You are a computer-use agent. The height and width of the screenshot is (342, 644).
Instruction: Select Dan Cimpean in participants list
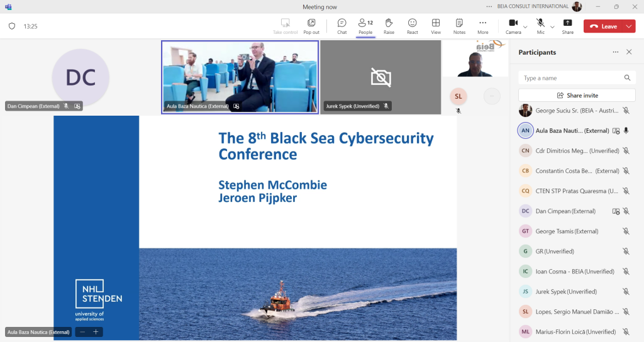pos(565,211)
